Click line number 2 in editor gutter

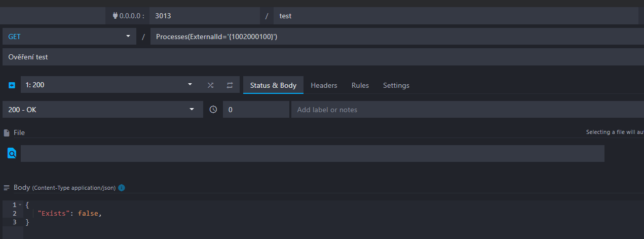(x=14, y=214)
